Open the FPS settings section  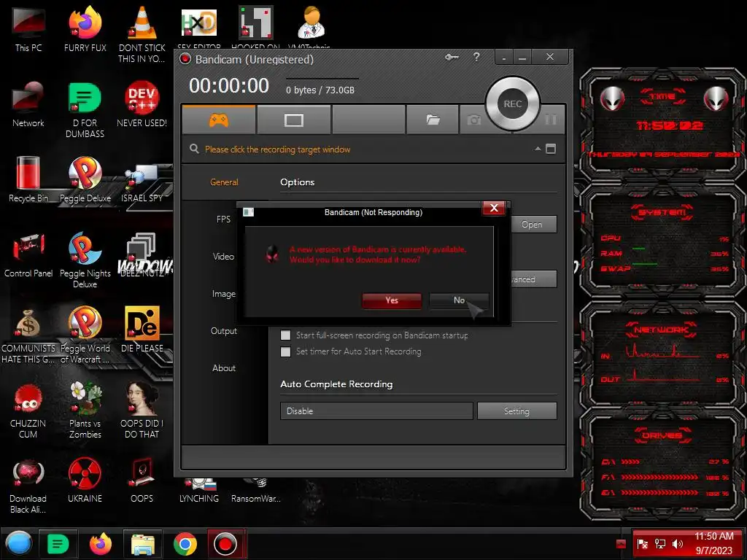tap(223, 219)
